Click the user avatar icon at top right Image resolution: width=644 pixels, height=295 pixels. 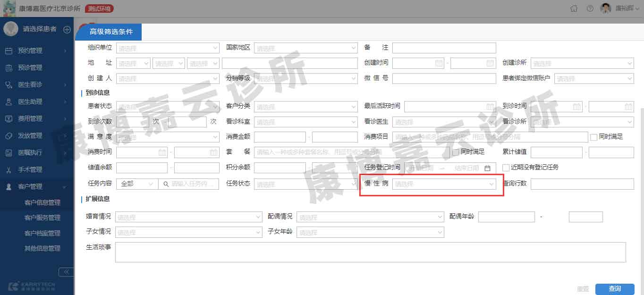(605, 8)
